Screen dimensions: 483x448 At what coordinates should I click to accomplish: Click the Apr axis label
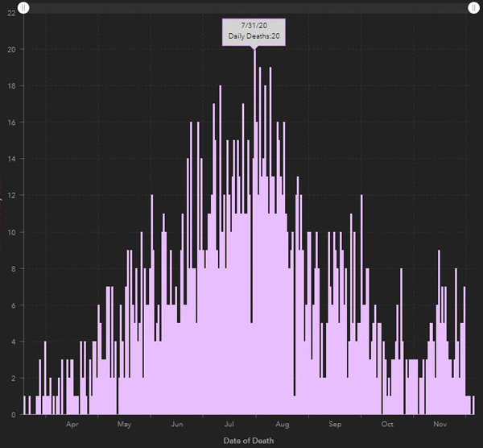[x=72, y=425]
